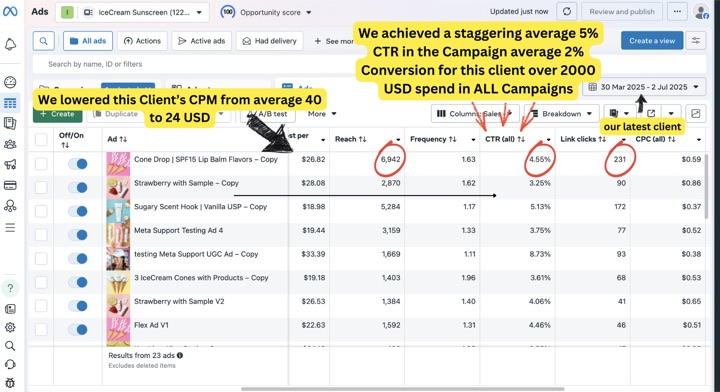
Task: Click the horizontal scrollbar under the table
Action: (402, 389)
